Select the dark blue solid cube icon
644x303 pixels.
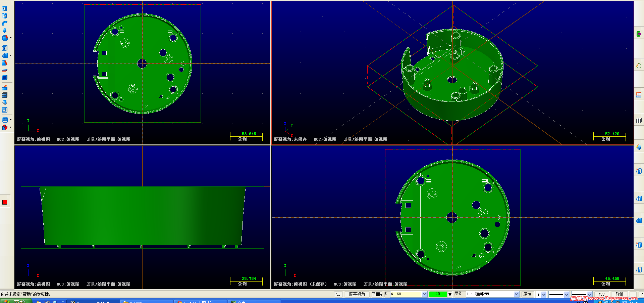tap(5, 78)
